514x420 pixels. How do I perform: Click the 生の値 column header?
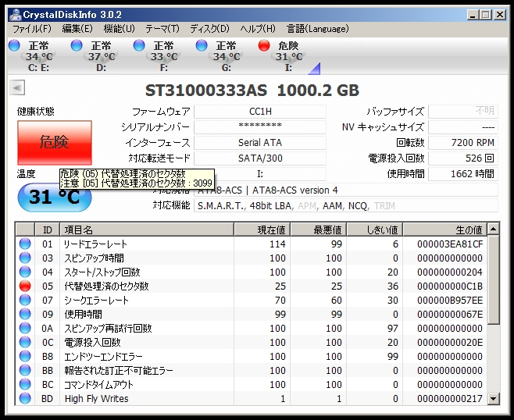click(444, 230)
